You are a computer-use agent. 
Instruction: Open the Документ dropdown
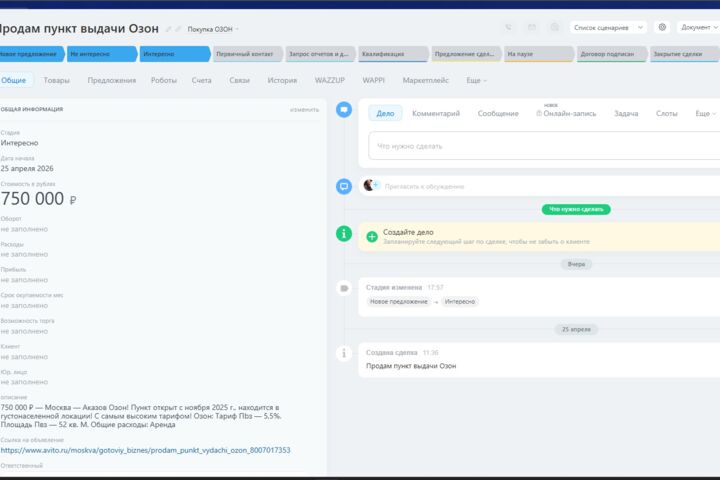tap(698, 28)
